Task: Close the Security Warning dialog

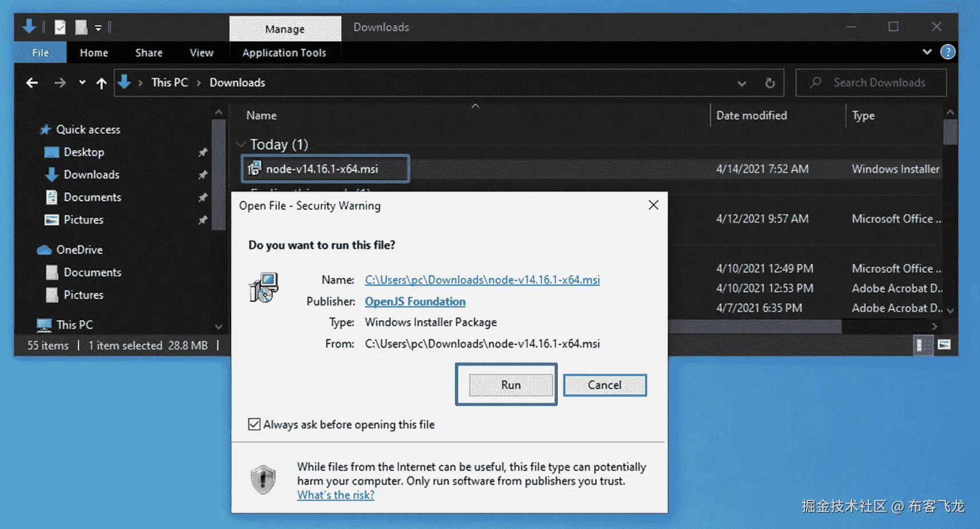Action: pos(653,205)
